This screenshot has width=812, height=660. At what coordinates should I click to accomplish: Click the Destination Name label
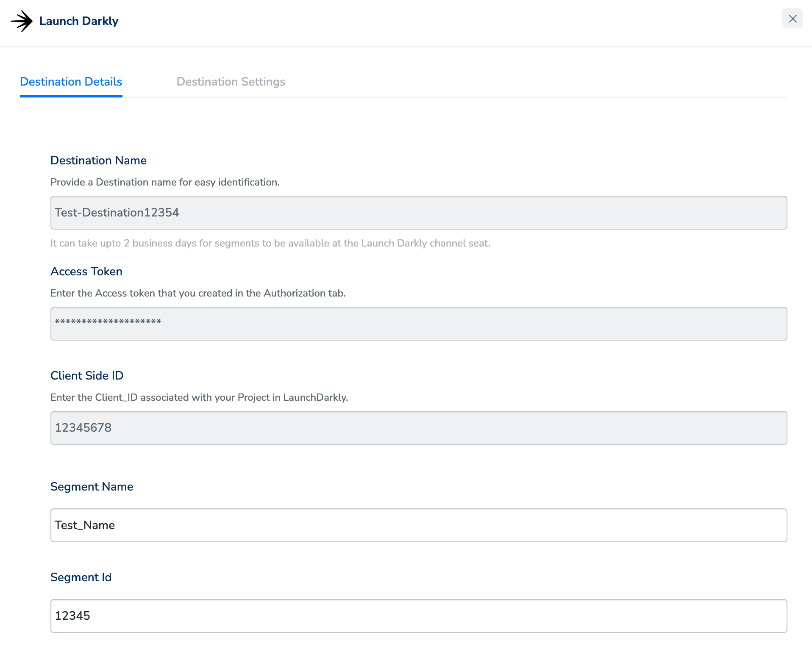click(98, 161)
